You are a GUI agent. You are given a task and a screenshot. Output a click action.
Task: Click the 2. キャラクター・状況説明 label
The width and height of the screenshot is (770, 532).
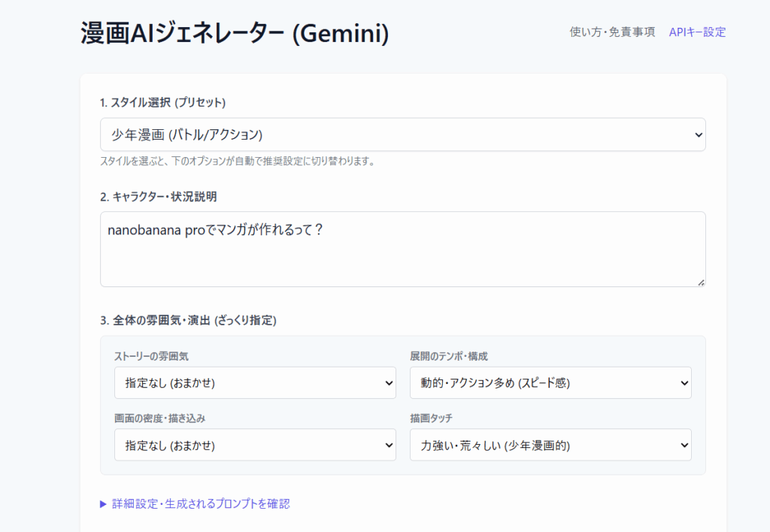coord(158,196)
